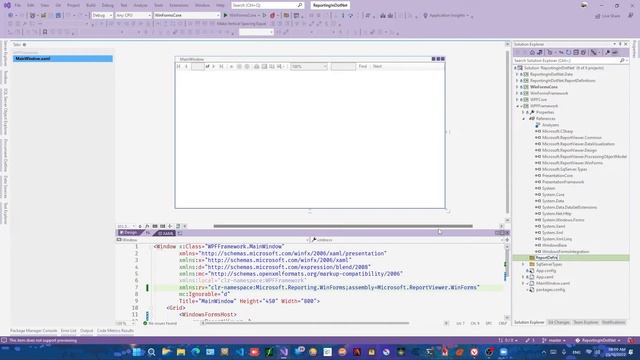
Task: Select the MainWindow.xaml tab entry
Action: (x=62, y=59)
